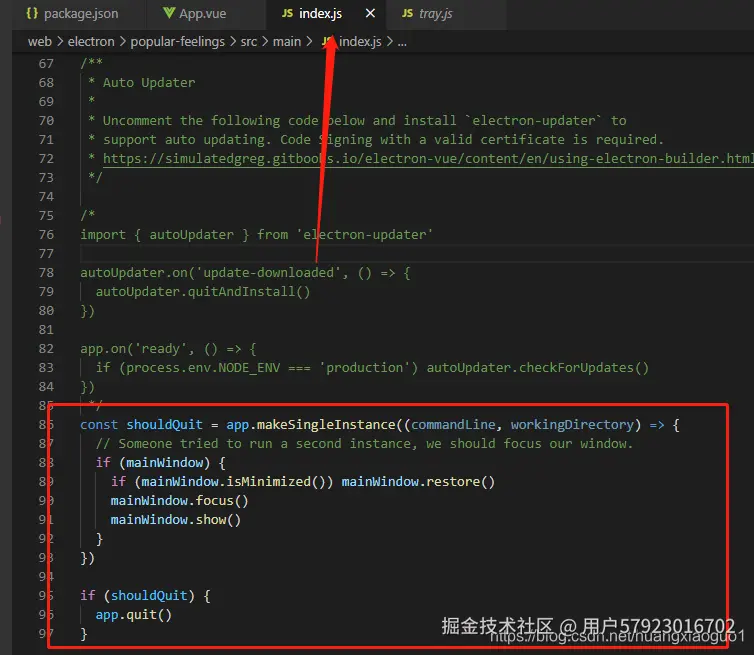Click 'Auto Updater' comment text
The width and height of the screenshot is (754, 655).
tap(149, 83)
